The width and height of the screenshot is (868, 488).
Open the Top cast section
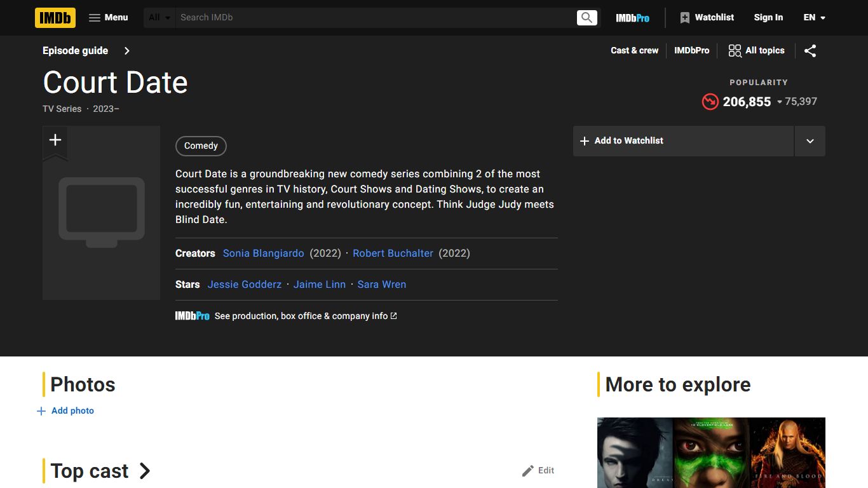[x=100, y=471]
